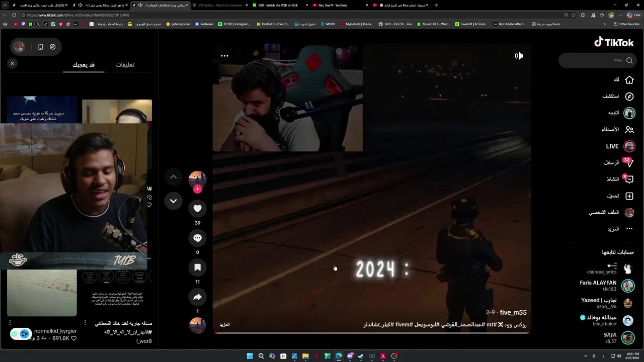Click the browser address bar URL
The image size is (644, 362).
pyautogui.click(x=78, y=15)
